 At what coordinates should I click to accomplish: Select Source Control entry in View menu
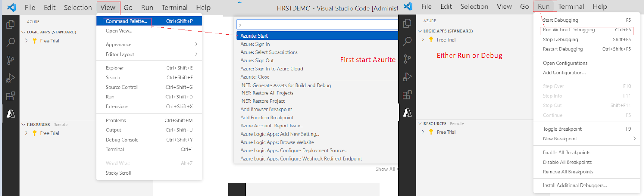pos(149,87)
